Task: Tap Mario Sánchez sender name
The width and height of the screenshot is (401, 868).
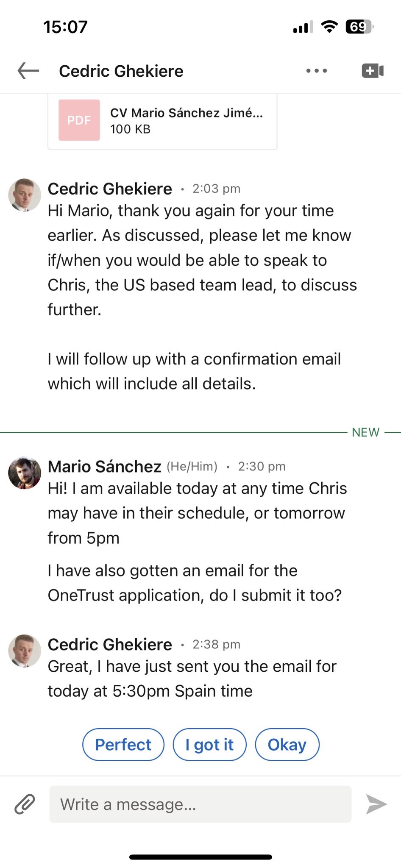Action: (104, 467)
